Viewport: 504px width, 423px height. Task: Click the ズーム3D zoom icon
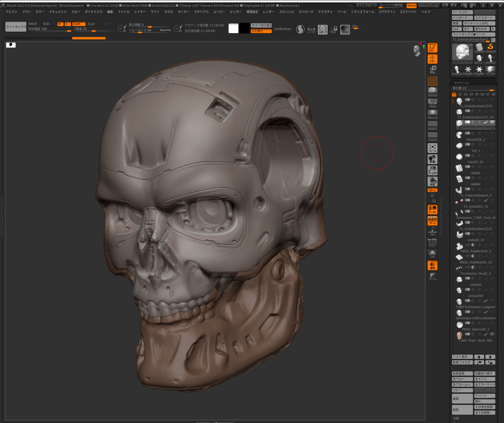432,170
